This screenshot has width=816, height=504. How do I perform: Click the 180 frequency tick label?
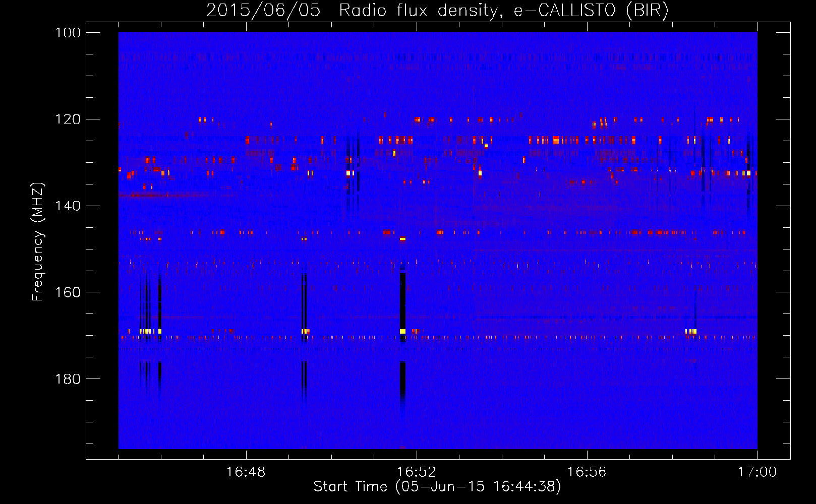tap(68, 379)
